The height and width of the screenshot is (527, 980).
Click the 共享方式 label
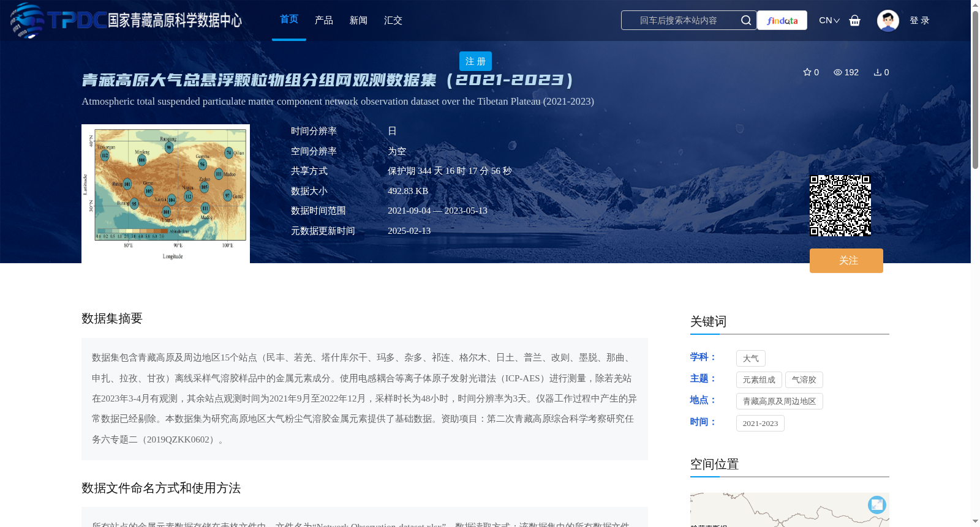coord(309,171)
